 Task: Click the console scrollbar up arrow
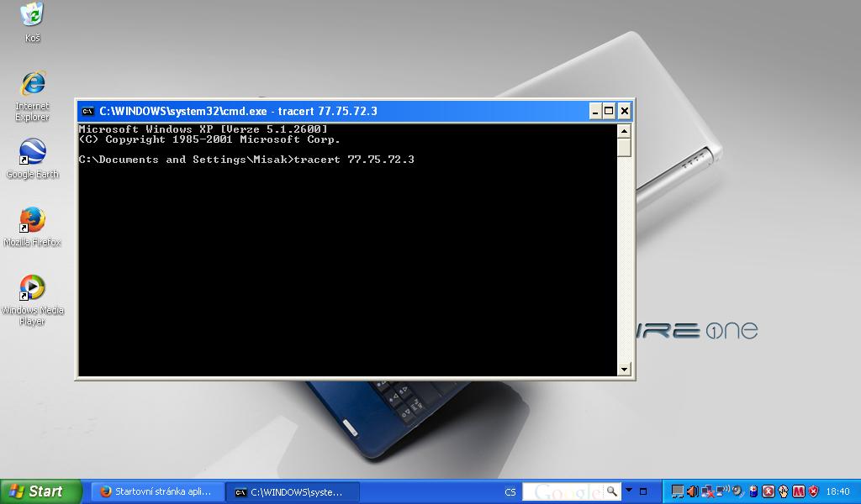tap(624, 131)
